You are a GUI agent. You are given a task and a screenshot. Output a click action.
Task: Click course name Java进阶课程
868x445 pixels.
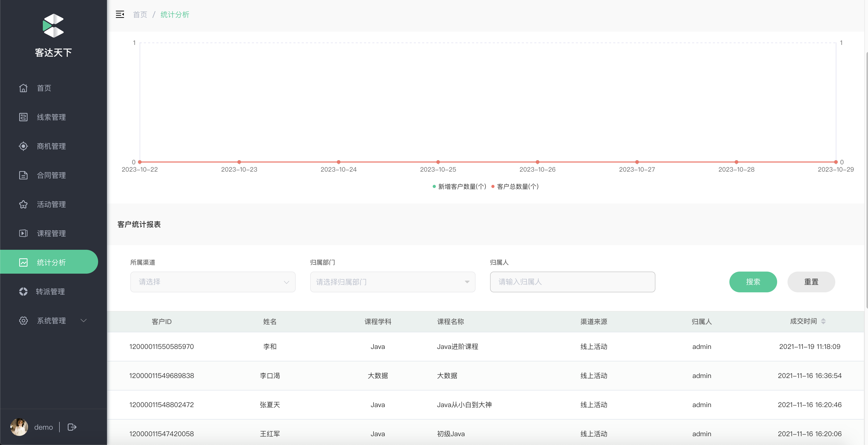pyautogui.click(x=458, y=347)
